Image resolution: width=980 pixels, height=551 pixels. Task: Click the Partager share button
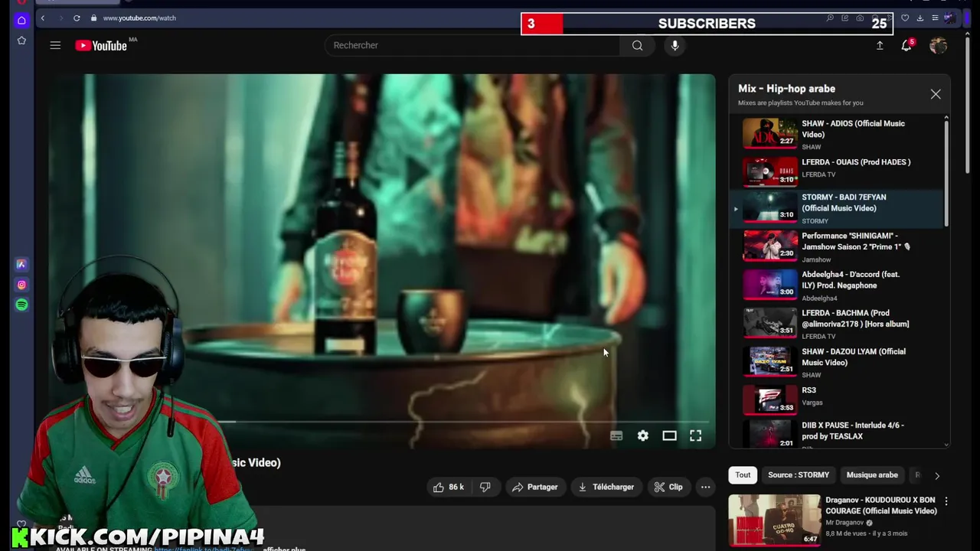[x=535, y=487]
